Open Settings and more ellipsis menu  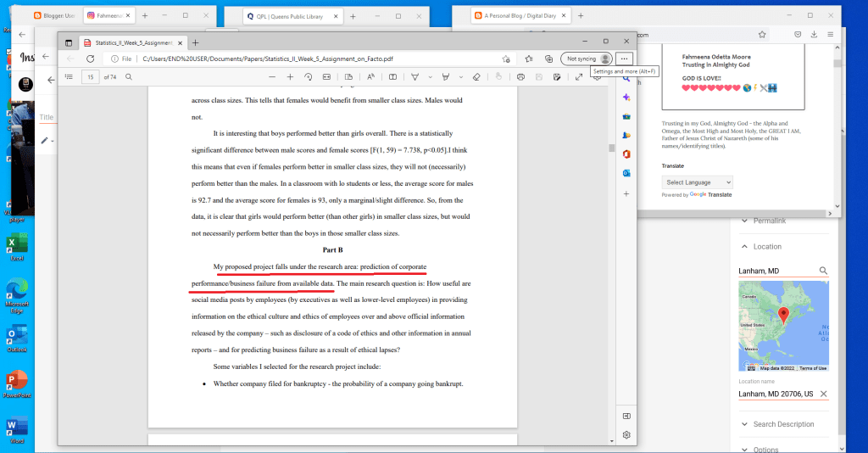click(625, 59)
